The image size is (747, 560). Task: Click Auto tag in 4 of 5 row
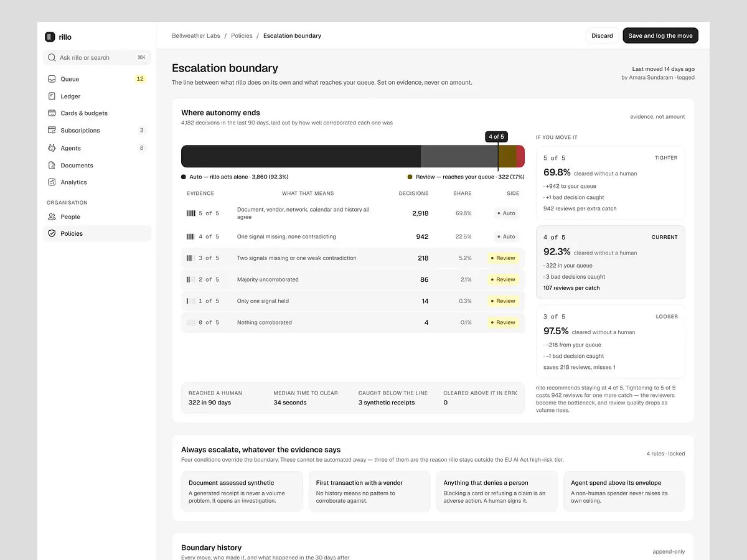506,236
